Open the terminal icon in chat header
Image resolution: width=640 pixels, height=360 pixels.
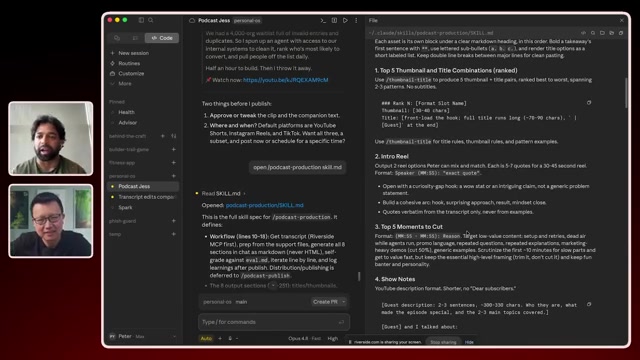(323, 20)
